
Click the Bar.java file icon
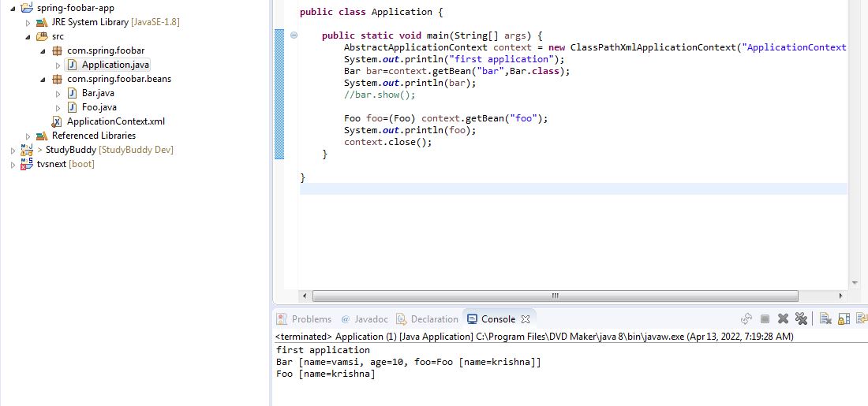[72, 93]
